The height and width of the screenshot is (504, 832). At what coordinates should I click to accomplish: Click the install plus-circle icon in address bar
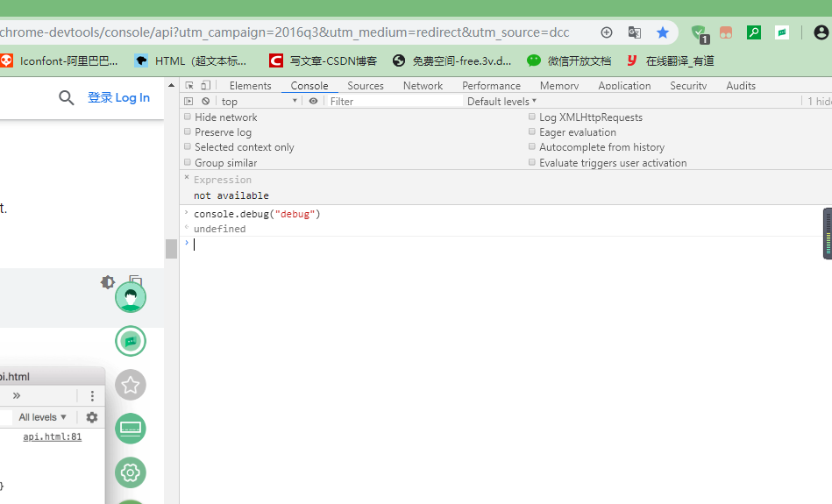(x=607, y=33)
